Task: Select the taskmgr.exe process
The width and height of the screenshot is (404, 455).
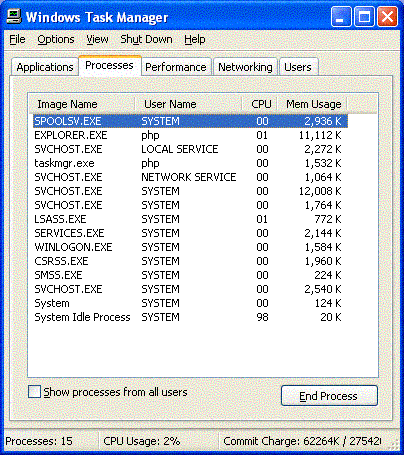Action: (190, 163)
